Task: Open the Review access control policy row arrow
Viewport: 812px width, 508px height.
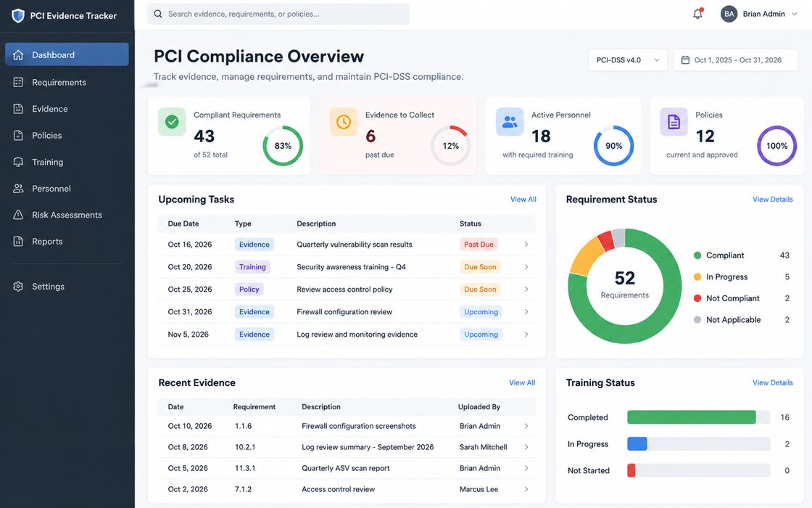Action: click(x=526, y=290)
